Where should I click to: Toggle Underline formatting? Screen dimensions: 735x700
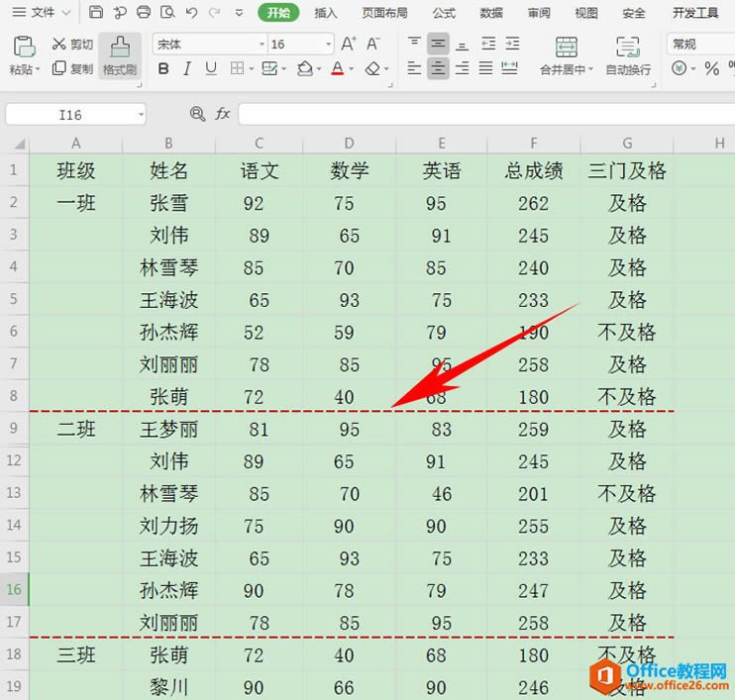pyautogui.click(x=211, y=69)
